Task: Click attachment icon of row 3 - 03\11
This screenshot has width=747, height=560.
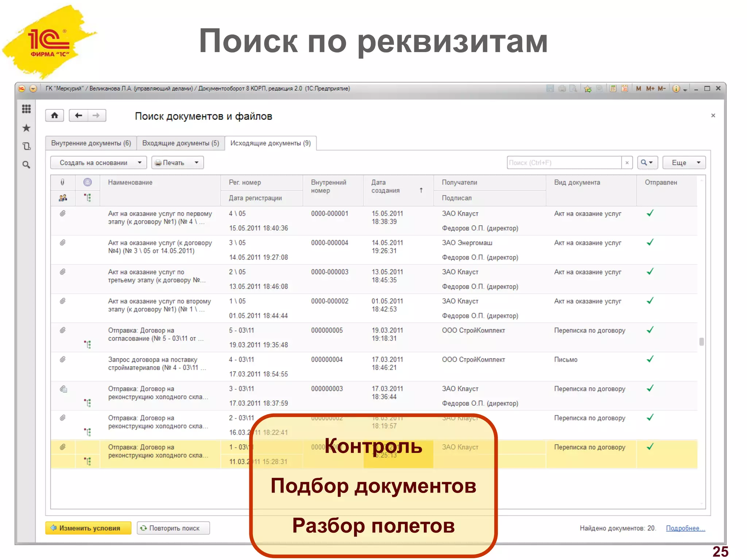Action: click(63, 389)
